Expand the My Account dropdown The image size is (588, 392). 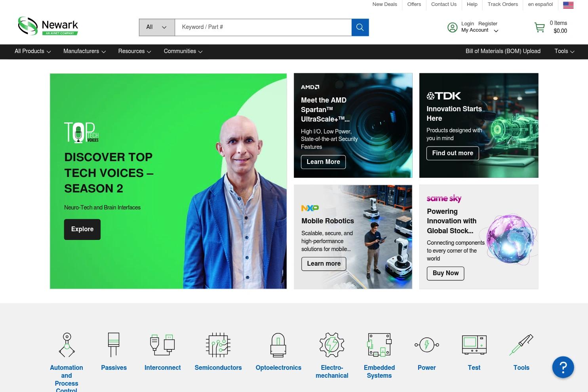pyautogui.click(x=480, y=30)
